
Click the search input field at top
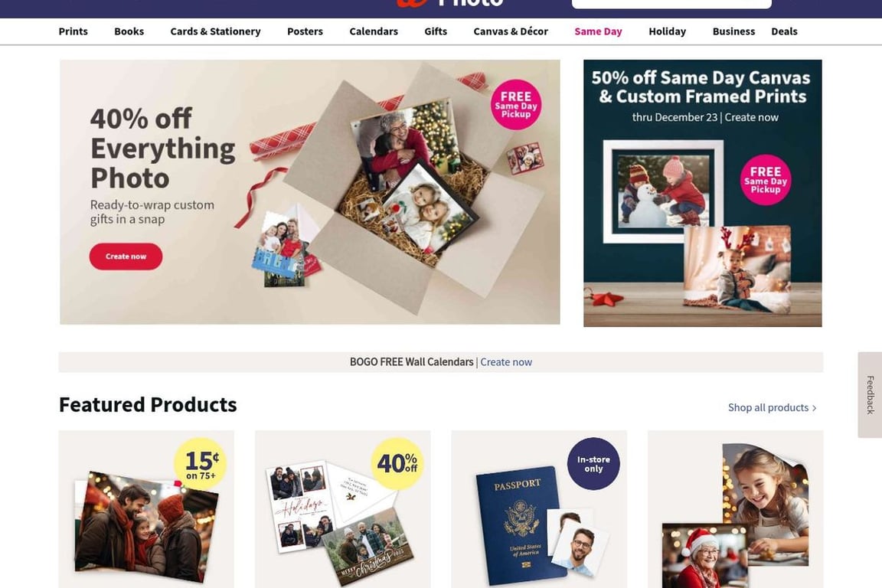coord(671,3)
